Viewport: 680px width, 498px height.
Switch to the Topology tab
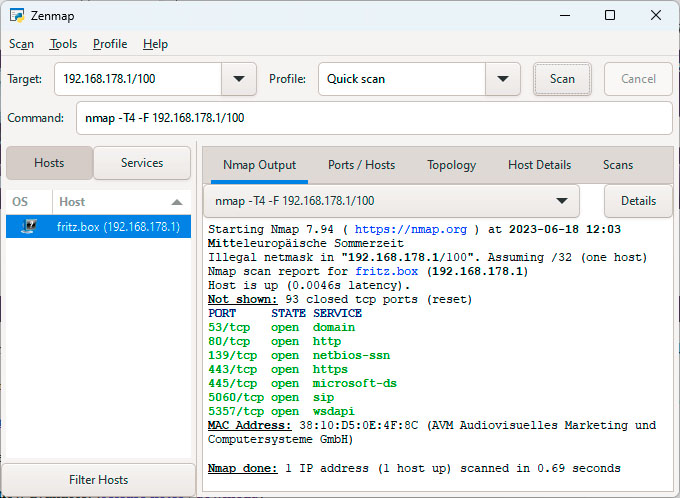tap(451, 165)
